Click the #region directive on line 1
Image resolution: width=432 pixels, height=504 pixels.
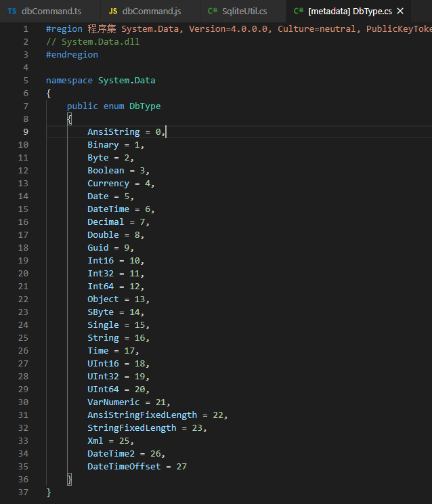[64, 29]
